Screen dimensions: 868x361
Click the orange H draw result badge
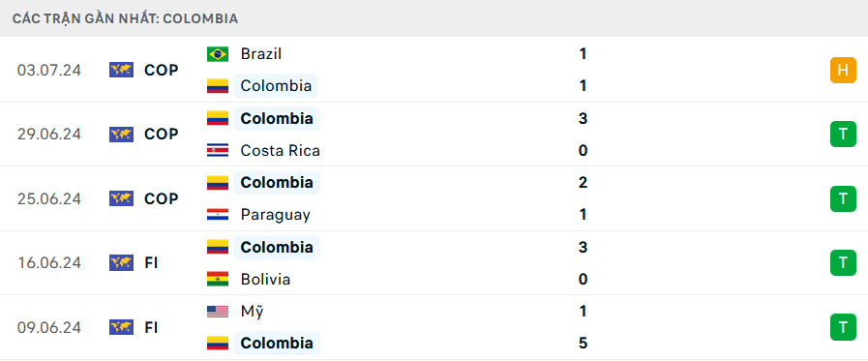click(x=843, y=71)
